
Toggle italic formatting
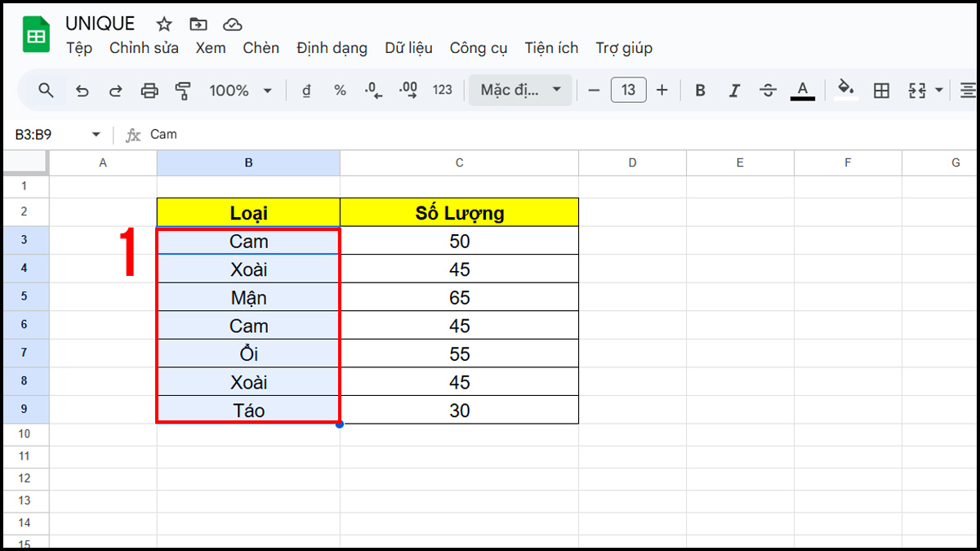click(x=734, y=91)
